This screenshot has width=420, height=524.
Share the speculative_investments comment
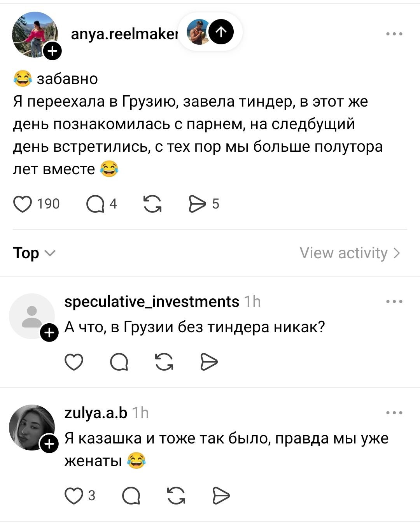pyautogui.click(x=209, y=362)
